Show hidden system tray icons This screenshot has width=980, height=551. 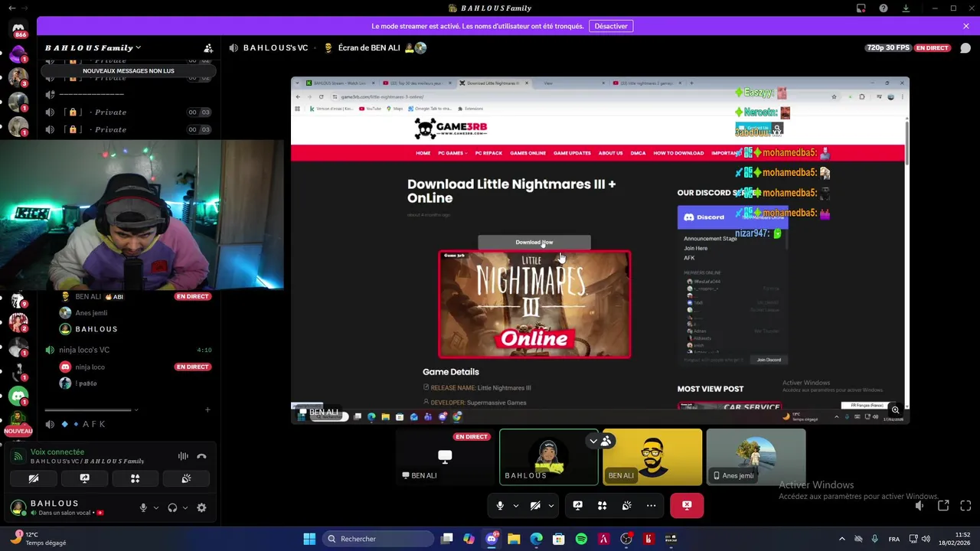coord(841,539)
